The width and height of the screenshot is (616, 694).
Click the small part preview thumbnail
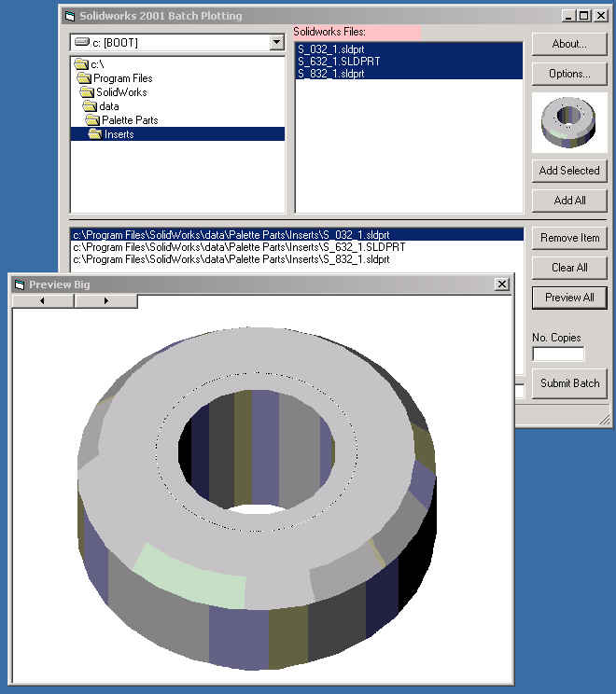click(x=568, y=122)
